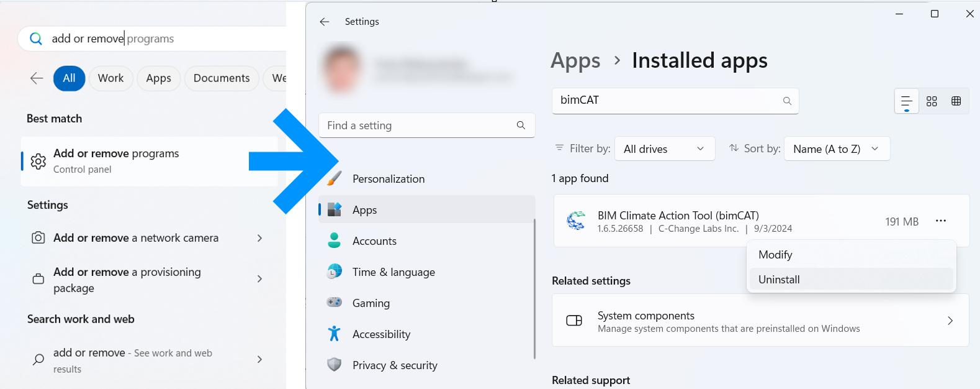Open the Filter by All drives dropdown
The image size is (980, 389).
point(664,149)
